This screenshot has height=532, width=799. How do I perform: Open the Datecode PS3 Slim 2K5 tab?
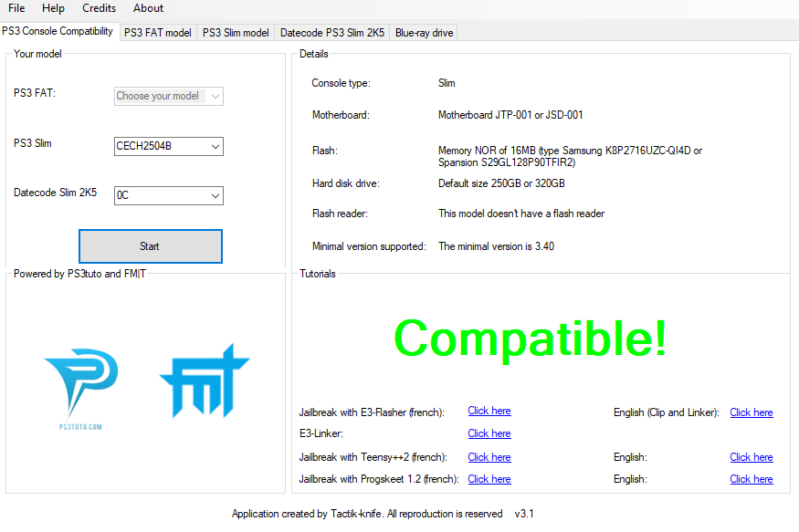pos(332,33)
